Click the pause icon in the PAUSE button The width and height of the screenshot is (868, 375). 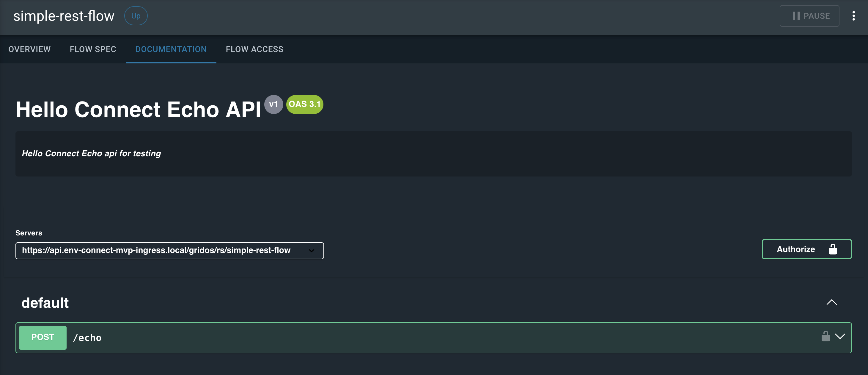click(796, 15)
